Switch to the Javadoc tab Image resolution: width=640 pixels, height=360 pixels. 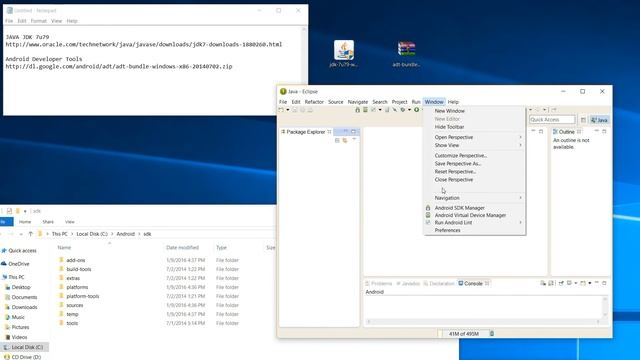[x=408, y=283]
